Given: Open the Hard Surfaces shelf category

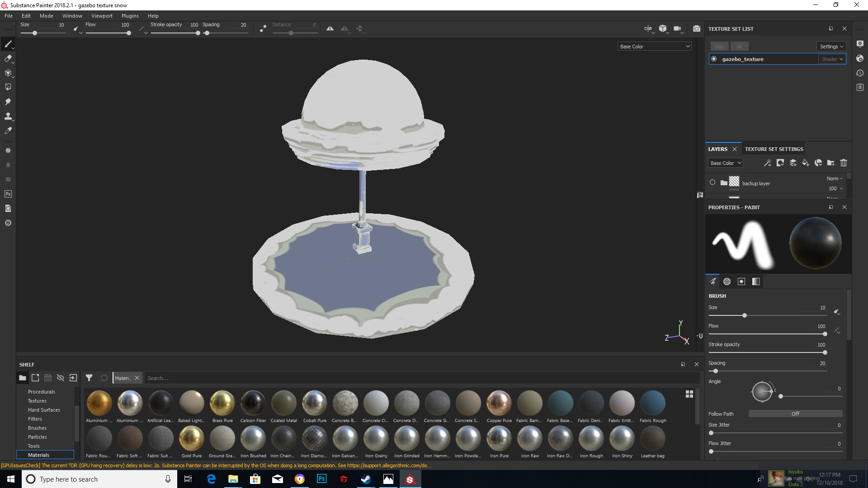Looking at the screenshot, I should pyautogui.click(x=44, y=409).
